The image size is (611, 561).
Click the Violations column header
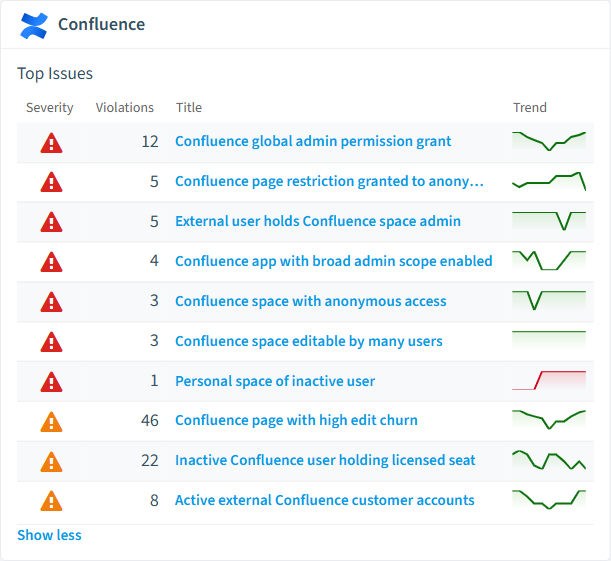tap(125, 108)
